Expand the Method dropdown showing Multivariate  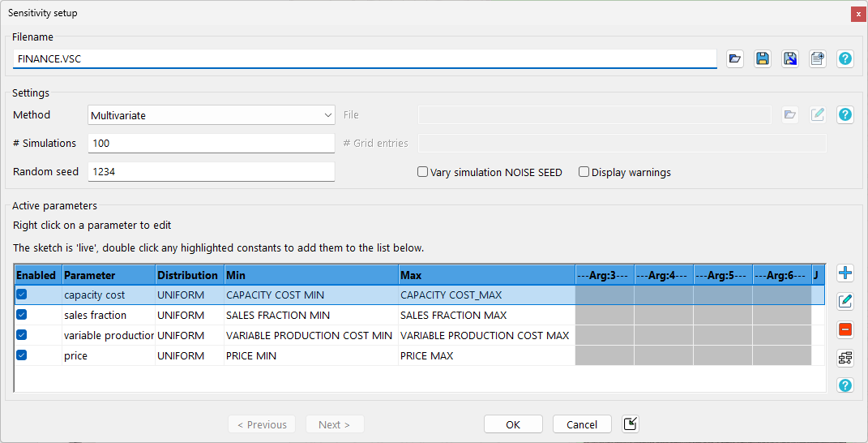211,115
